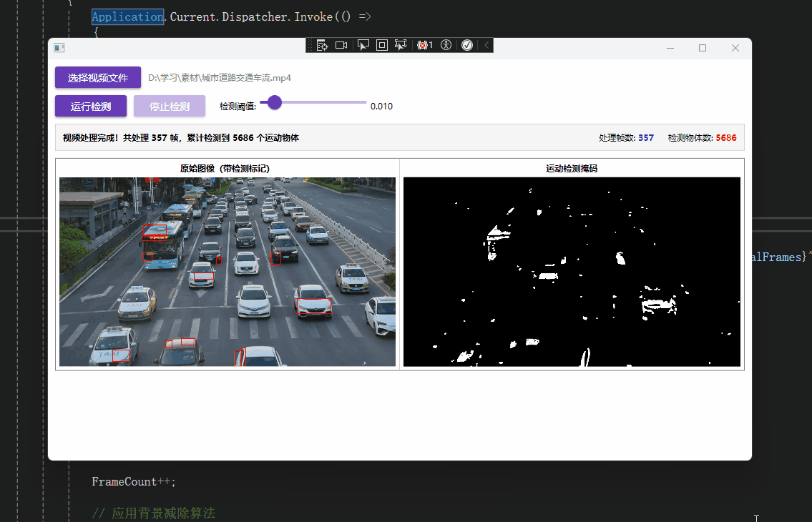Screen dimensions: 812x522
Task: Click the accessibility checker icon
Action: tap(446, 46)
